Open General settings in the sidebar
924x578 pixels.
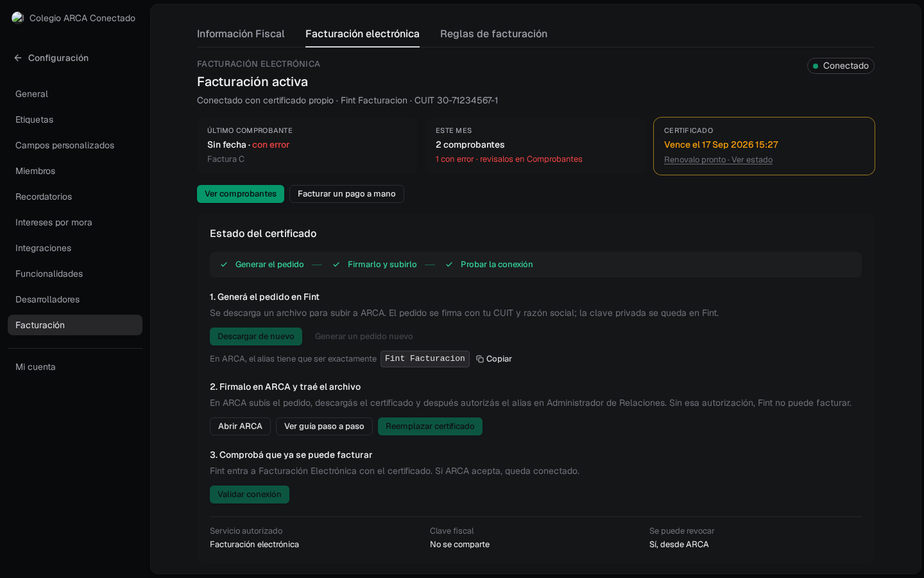[75, 94]
